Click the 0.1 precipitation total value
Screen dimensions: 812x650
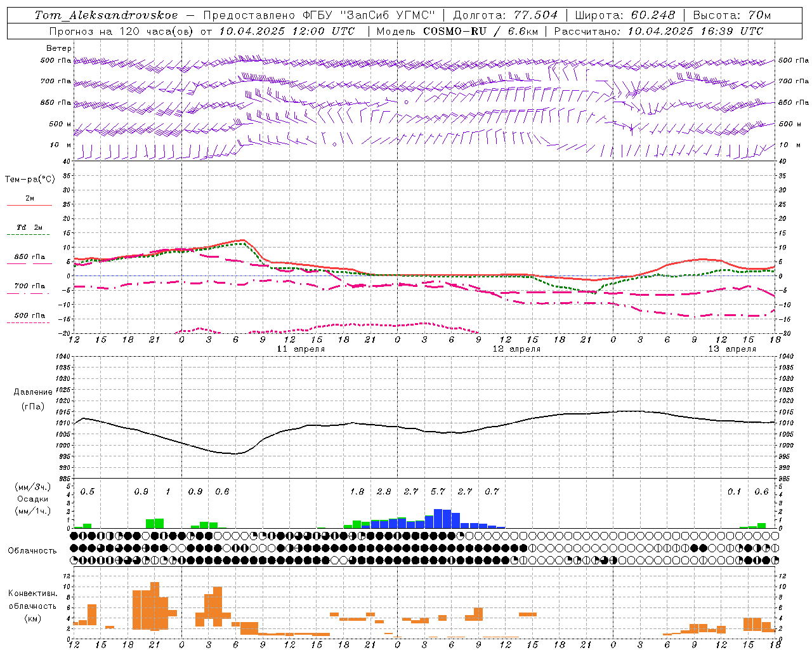pyautogui.click(x=734, y=491)
